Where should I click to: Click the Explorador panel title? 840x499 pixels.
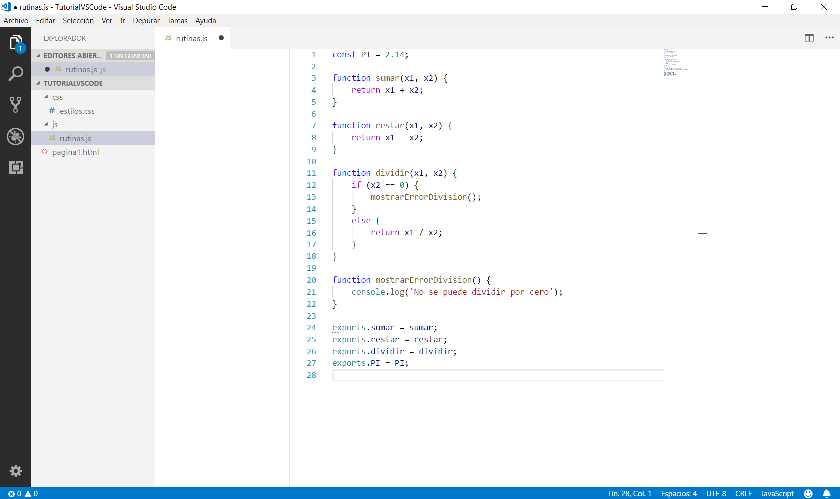pos(65,39)
